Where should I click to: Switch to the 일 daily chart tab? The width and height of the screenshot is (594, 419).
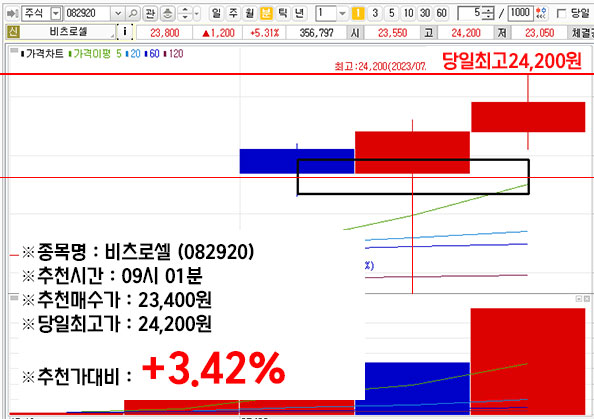point(216,14)
